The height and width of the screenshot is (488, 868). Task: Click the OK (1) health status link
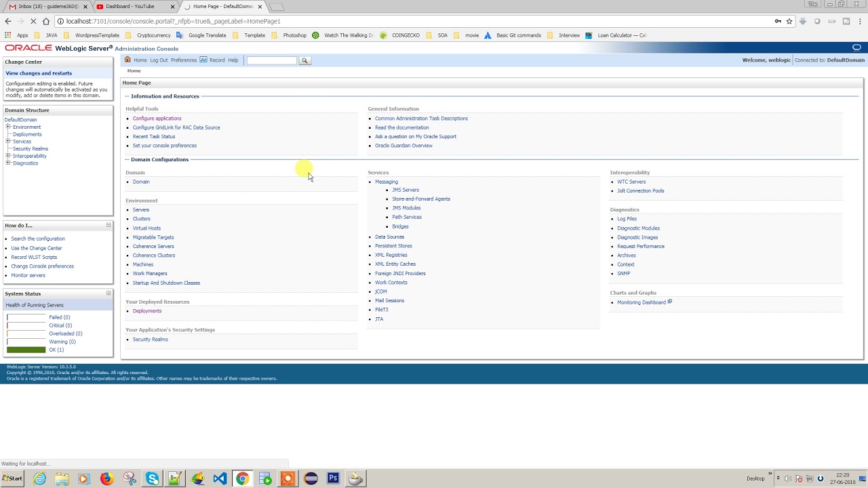56,350
